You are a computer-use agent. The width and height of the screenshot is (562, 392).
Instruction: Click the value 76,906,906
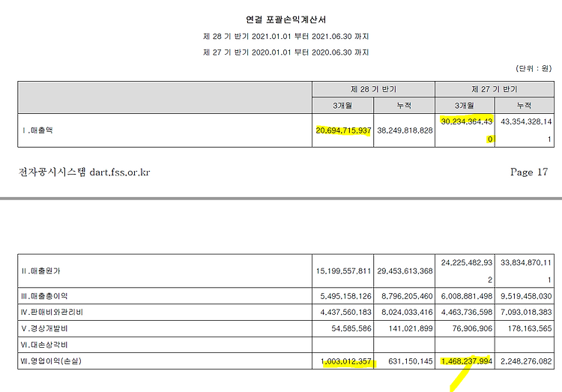point(472,328)
